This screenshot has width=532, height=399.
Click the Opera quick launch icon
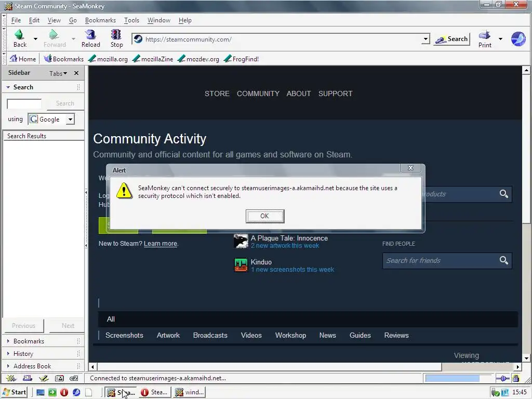tap(64, 392)
